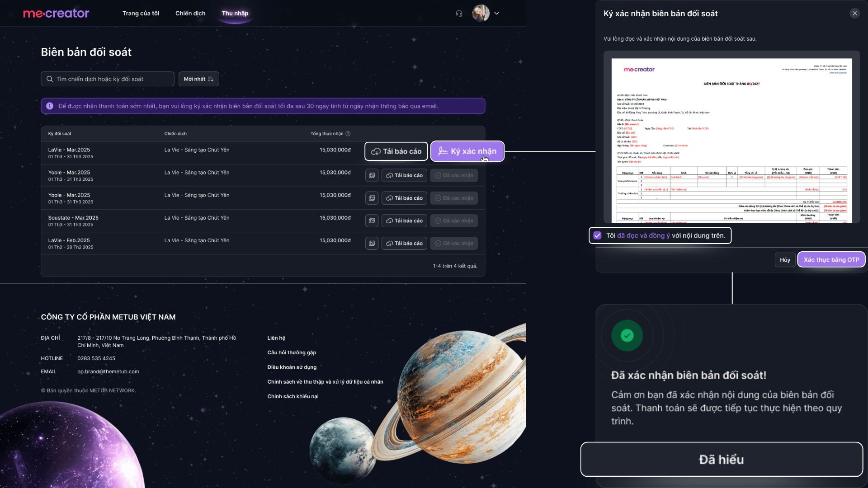Go to the Chiến dịch tab

coord(190,14)
